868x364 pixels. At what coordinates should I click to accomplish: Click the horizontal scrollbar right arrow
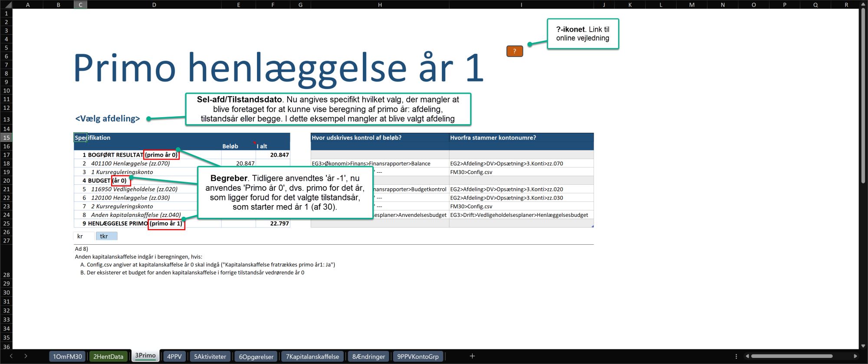(x=855, y=356)
